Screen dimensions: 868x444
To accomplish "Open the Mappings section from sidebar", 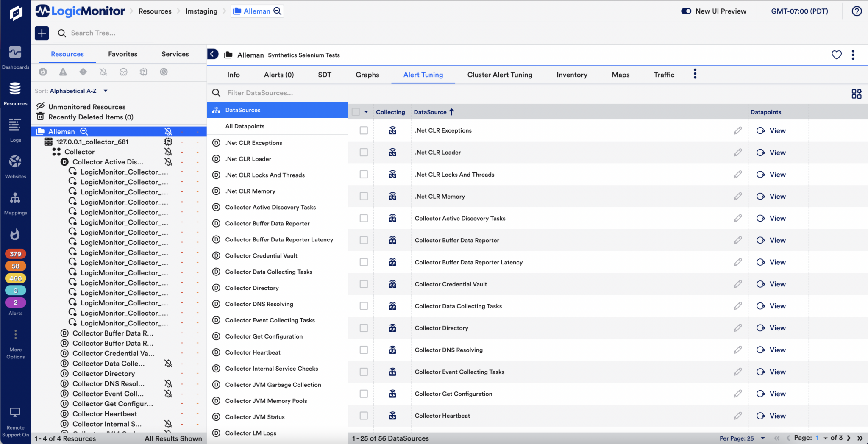I will tap(16, 202).
